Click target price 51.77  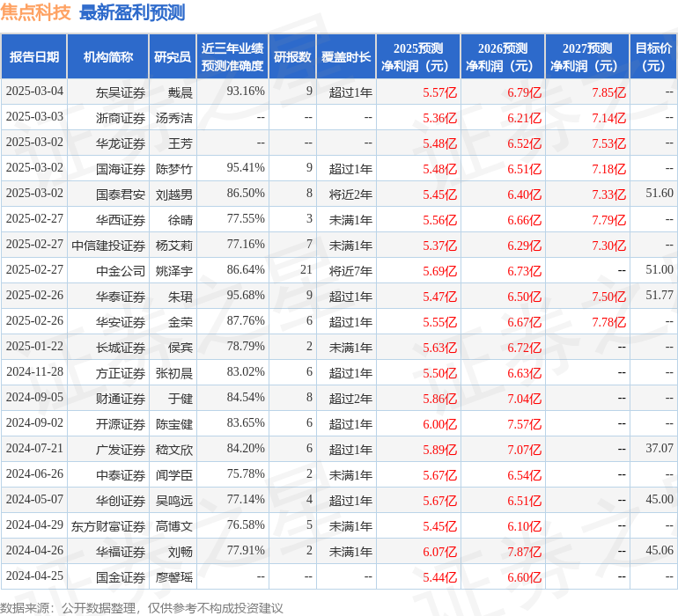click(x=660, y=296)
